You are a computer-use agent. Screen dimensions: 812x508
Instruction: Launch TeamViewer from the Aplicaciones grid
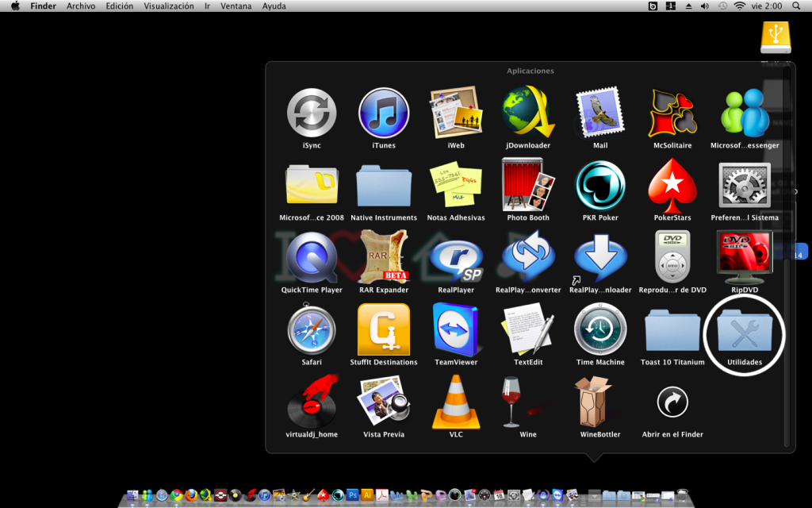pyautogui.click(x=456, y=329)
